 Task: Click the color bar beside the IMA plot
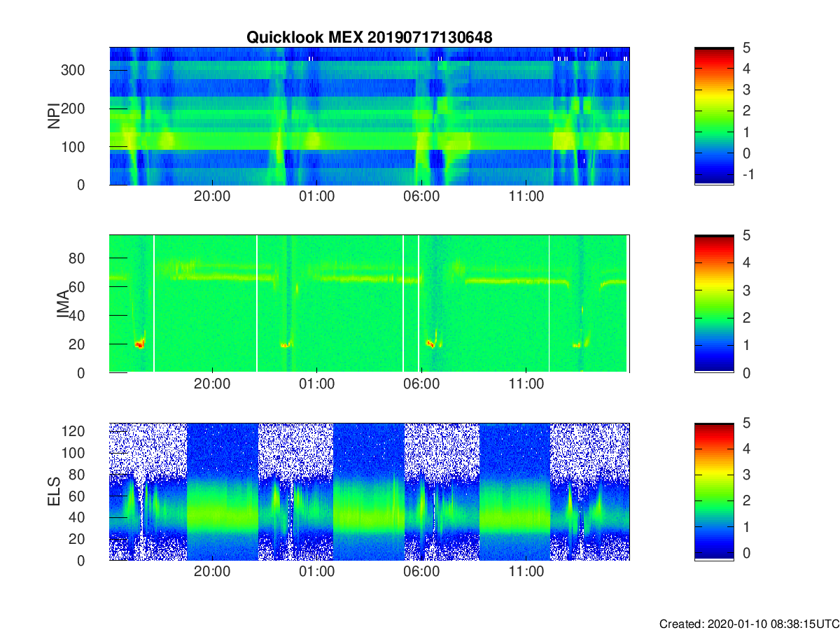point(714,304)
